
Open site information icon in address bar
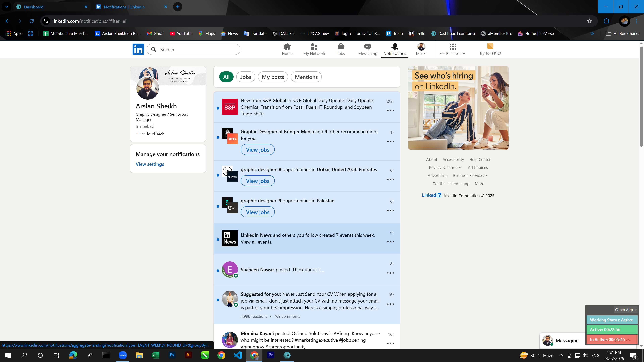(46, 21)
